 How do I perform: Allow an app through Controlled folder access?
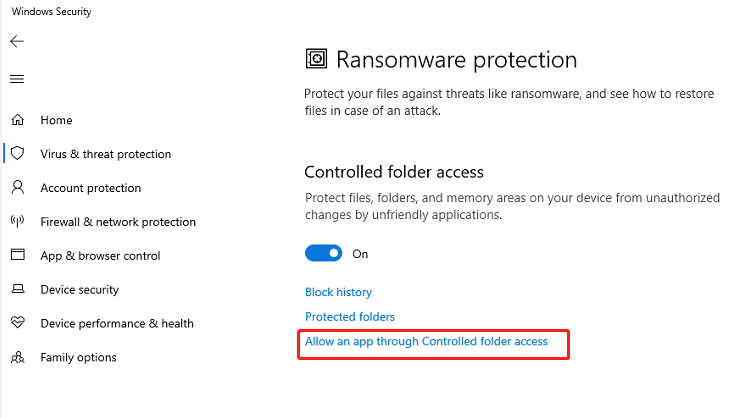pos(426,342)
